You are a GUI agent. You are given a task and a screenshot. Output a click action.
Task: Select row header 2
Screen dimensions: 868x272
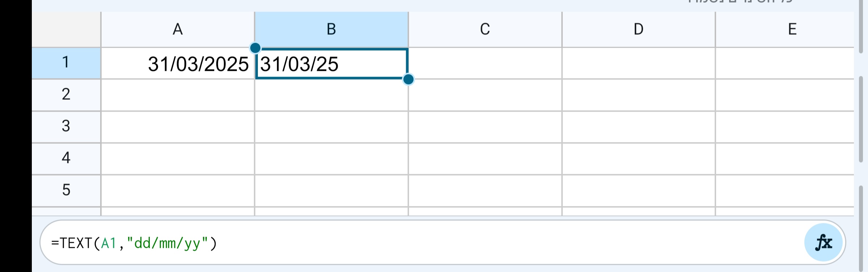tap(66, 95)
